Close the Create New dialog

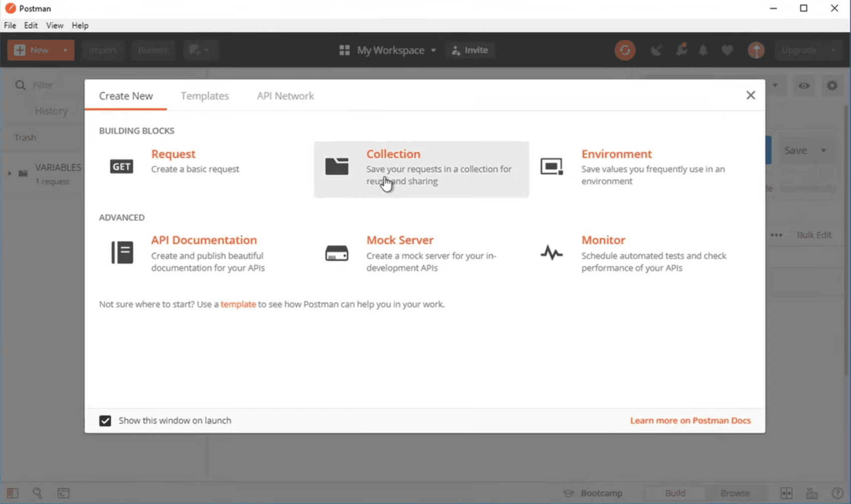click(x=750, y=95)
